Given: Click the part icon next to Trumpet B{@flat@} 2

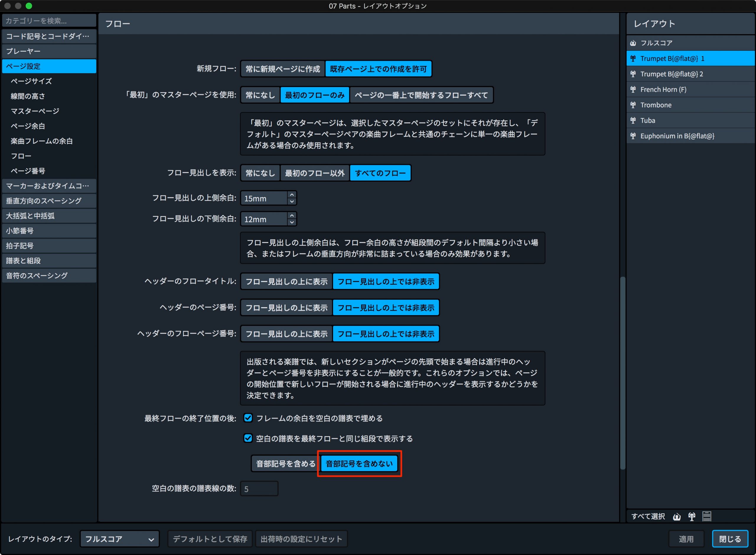Looking at the screenshot, I should [633, 74].
